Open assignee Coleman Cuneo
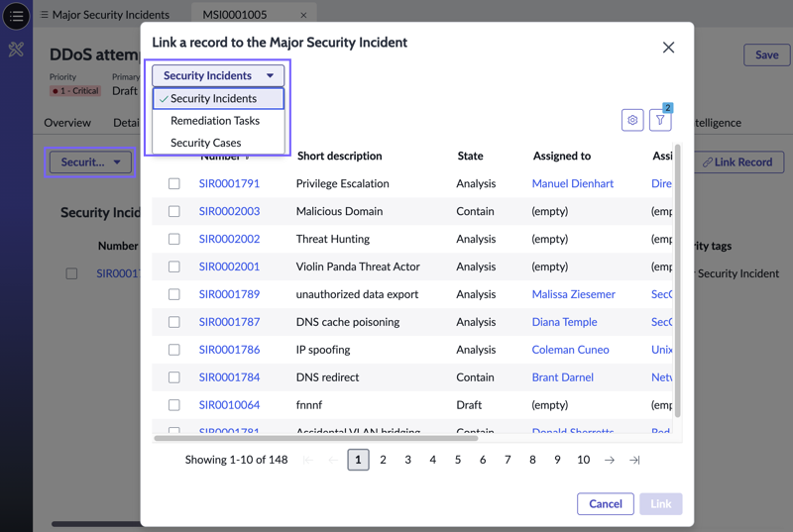The width and height of the screenshot is (793, 532). (x=571, y=350)
